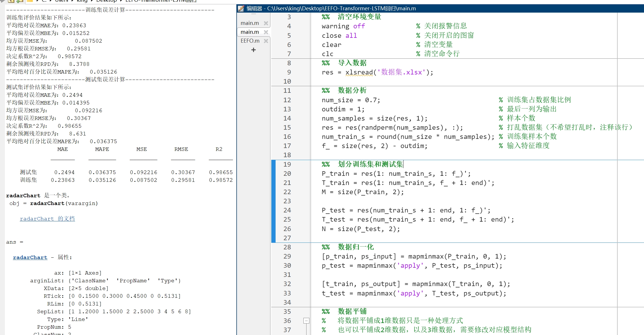The width and height of the screenshot is (644, 335).
Task: Click the '%% 数据平铺' section header
Action: coord(344,312)
